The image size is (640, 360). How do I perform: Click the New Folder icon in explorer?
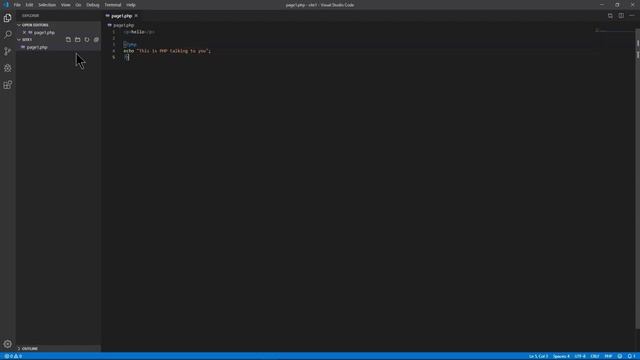click(x=78, y=40)
